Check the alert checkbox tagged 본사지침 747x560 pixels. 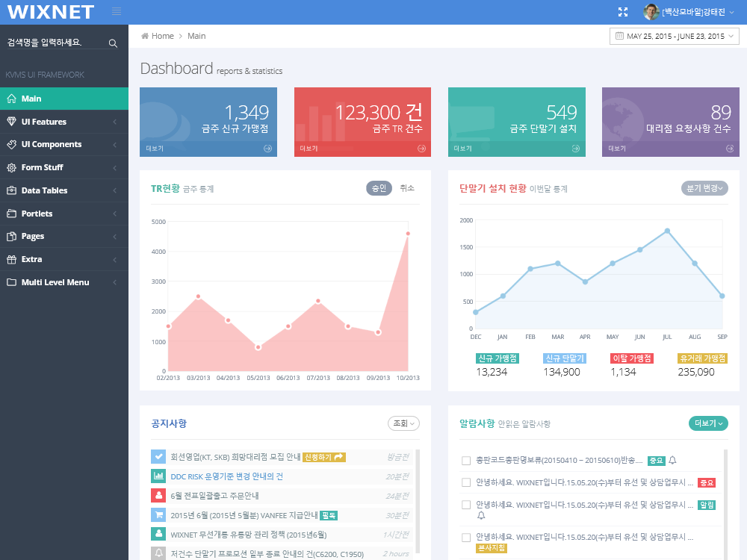pyautogui.click(x=466, y=537)
